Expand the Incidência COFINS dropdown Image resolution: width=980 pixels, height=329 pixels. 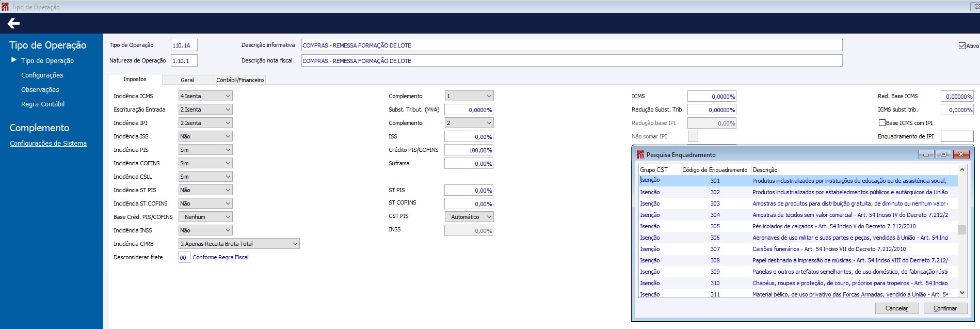coord(205,163)
